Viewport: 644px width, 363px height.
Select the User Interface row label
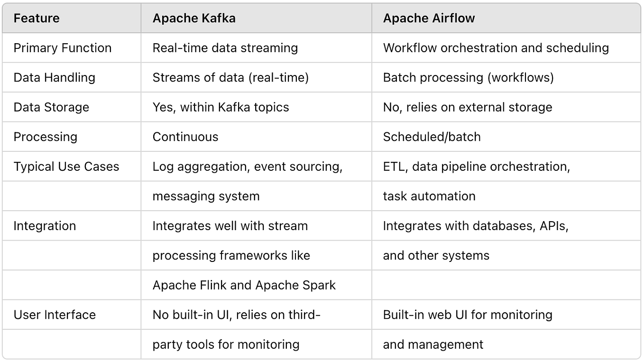[x=54, y=315]
